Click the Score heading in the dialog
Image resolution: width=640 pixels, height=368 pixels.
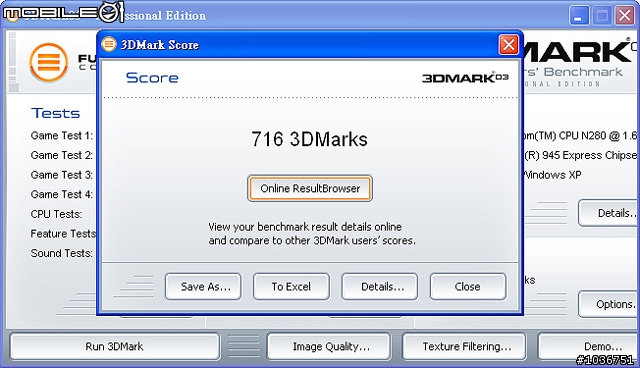pyautogui.click(x=152, y=78)
